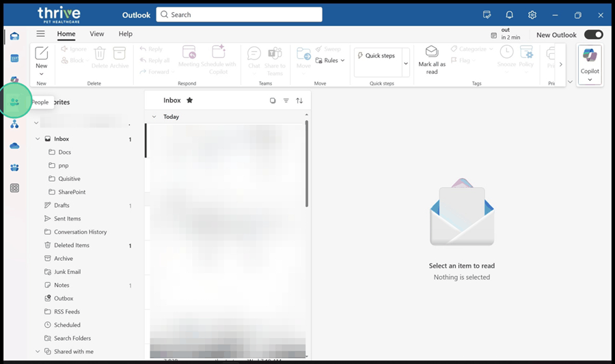Switch to the View tab
This screenshot has width=615, height=364.
(x=97, y=33)
